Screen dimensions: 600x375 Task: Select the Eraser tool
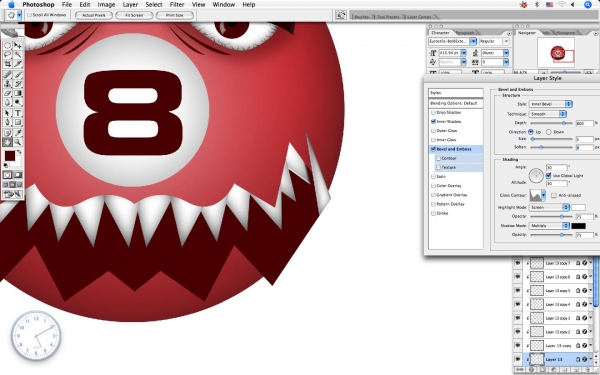7,93
